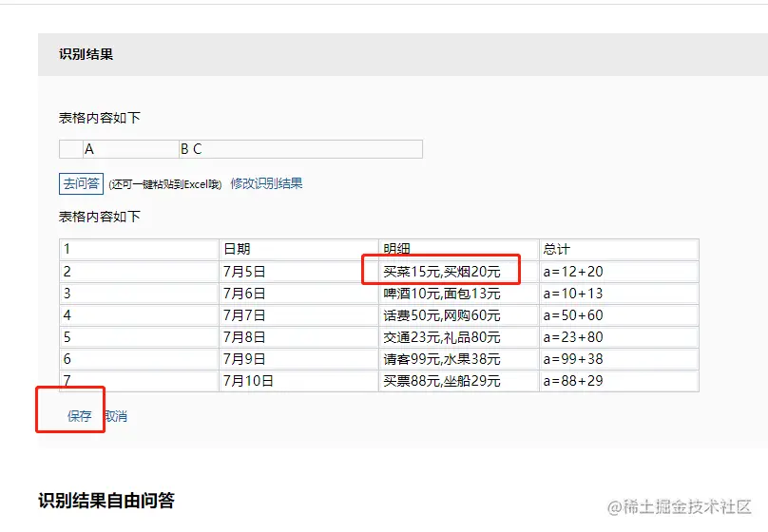Click row number 6 cell
This screenshot has height=532, width=768.
pyautogui.click(x=139, y=359)
